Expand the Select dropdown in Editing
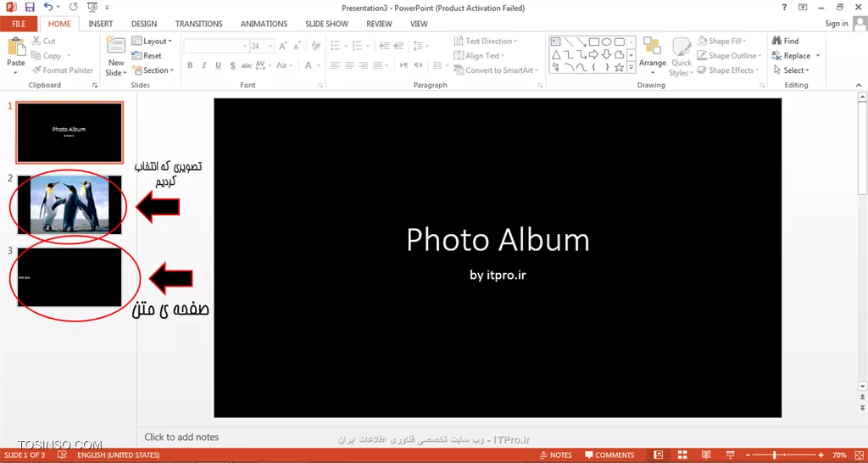Image resolution: width=868 pixels, height=463 pixels. tap(792, 70)
